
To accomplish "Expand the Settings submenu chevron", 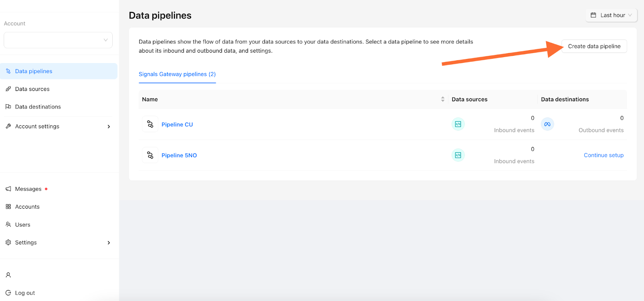I will point(109,243).
